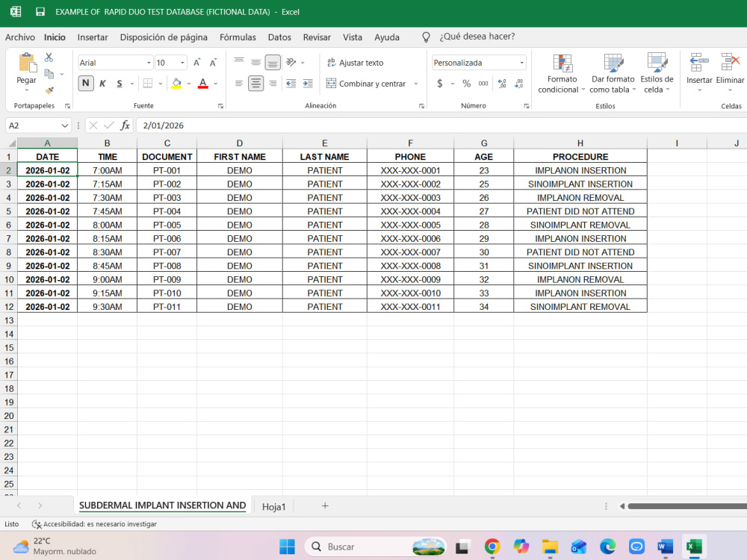Click the Pegar clipboard icon
Viewport: 747px width, 560px height.
pos(27,63)
